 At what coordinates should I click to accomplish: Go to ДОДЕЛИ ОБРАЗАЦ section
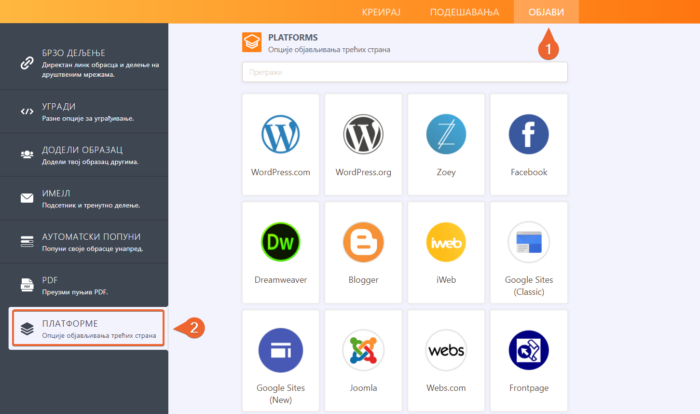point(84,155)
